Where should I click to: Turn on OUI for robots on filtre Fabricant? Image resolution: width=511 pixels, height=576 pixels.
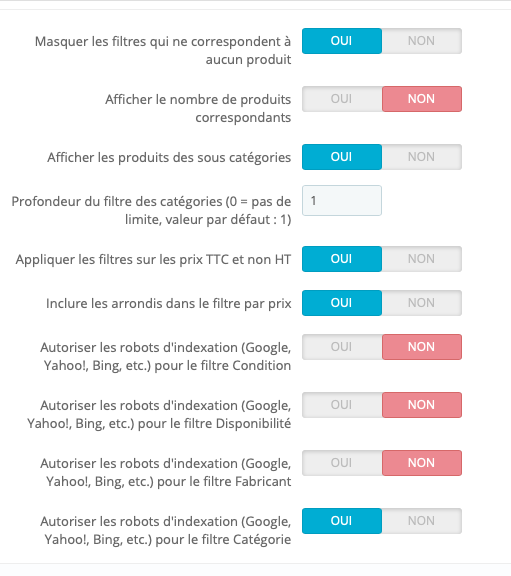[342, 463]
